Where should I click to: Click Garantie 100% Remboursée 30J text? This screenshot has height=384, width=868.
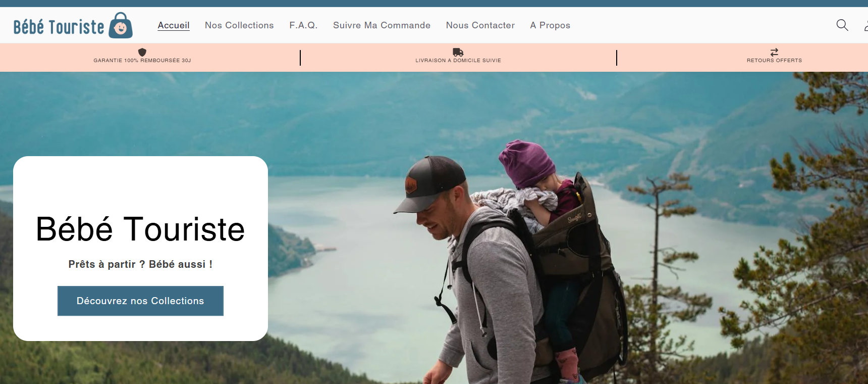[142, 61]
